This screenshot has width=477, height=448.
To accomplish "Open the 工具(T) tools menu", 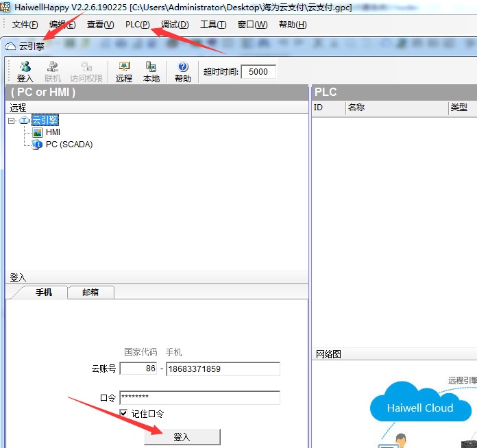I will 212,25.
